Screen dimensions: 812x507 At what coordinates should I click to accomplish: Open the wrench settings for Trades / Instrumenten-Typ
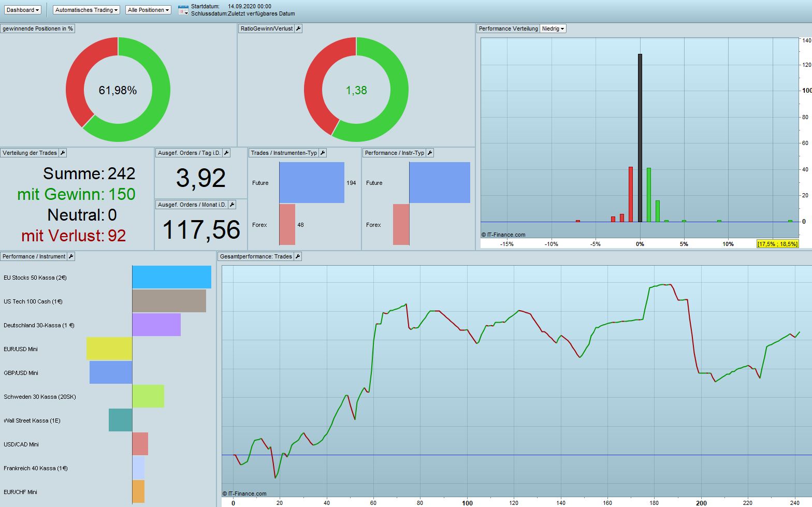[x=323, y=153]
